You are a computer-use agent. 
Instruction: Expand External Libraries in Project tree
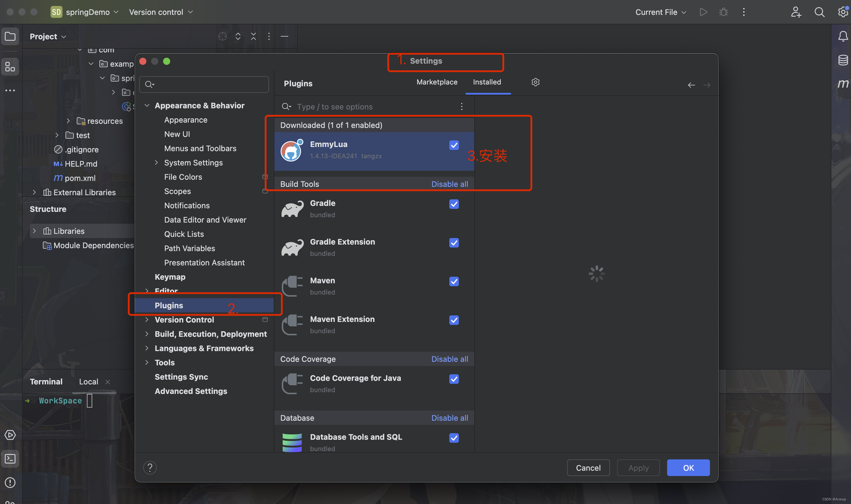pos(34,192)
